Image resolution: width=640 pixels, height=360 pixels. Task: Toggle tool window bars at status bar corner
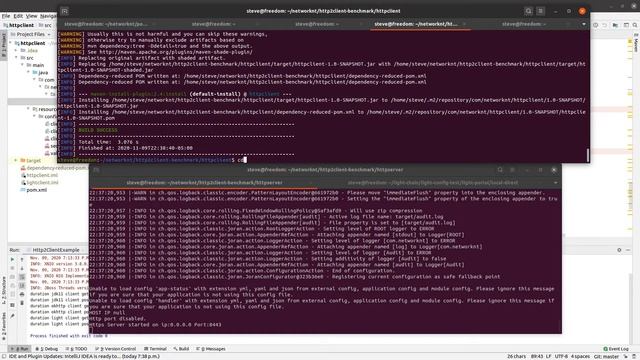pyautogui.click(x=4, y=356)
